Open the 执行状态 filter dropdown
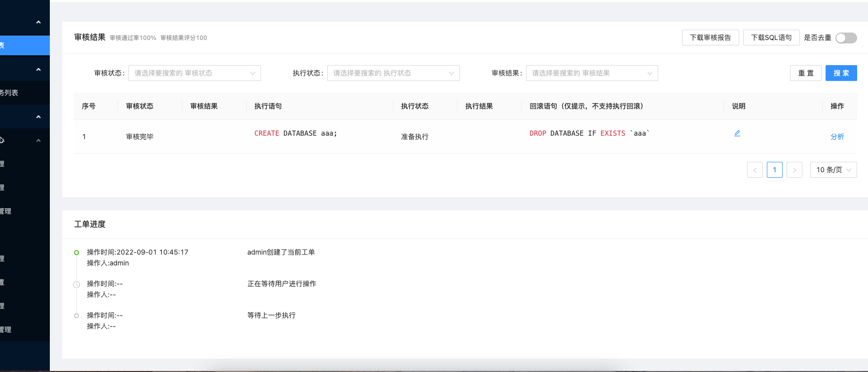 pyautogui.click(x=393, y=73)
